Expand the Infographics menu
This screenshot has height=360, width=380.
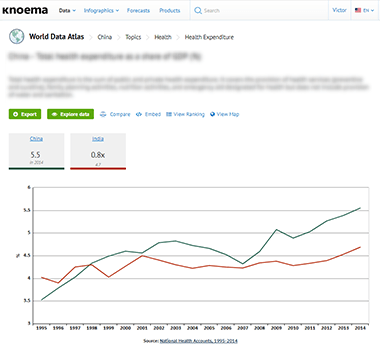coord(101,11)
